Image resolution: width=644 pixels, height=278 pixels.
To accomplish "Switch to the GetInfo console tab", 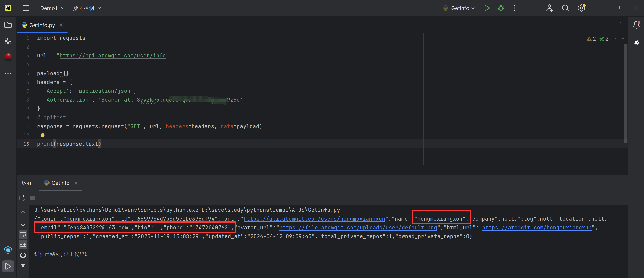I will [60, 183].
